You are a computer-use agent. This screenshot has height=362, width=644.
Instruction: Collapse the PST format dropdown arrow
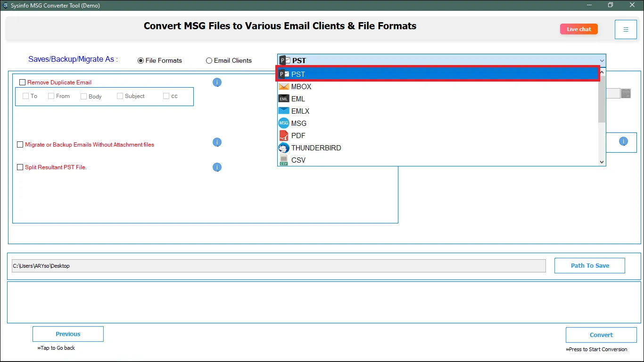[x=602, y=61]
